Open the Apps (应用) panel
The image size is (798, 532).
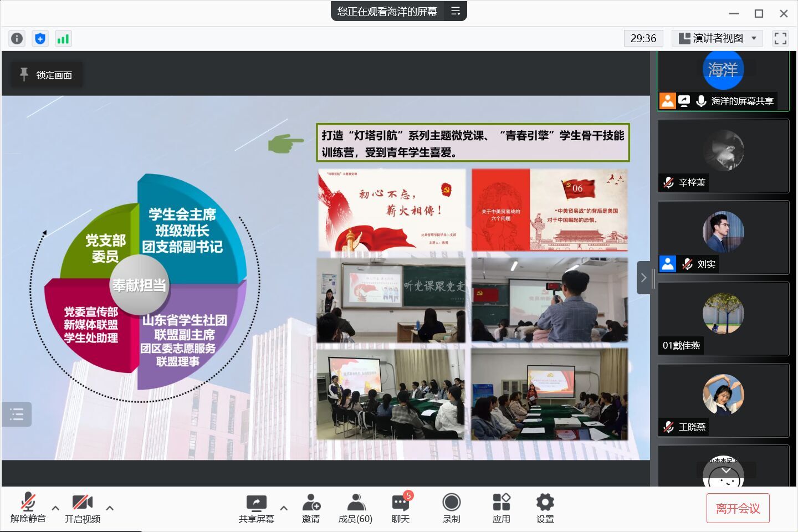[x=501, y=508]
